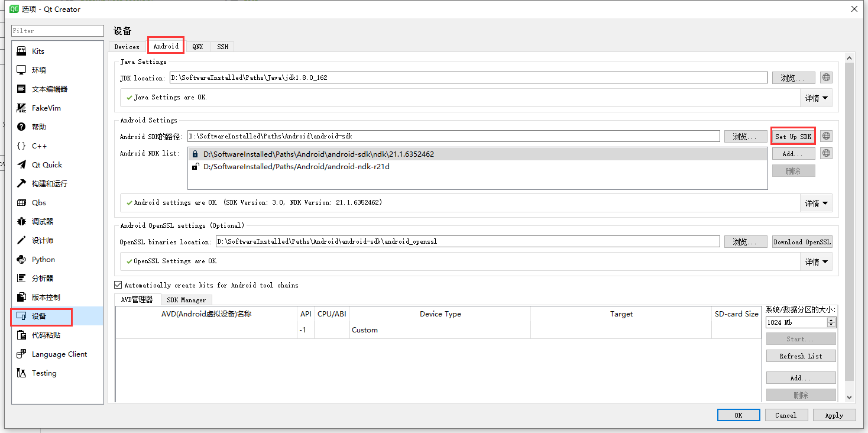Disable automatic kit creation for Android tool chains
Viewport: 868px width, 433px height.
118,285
